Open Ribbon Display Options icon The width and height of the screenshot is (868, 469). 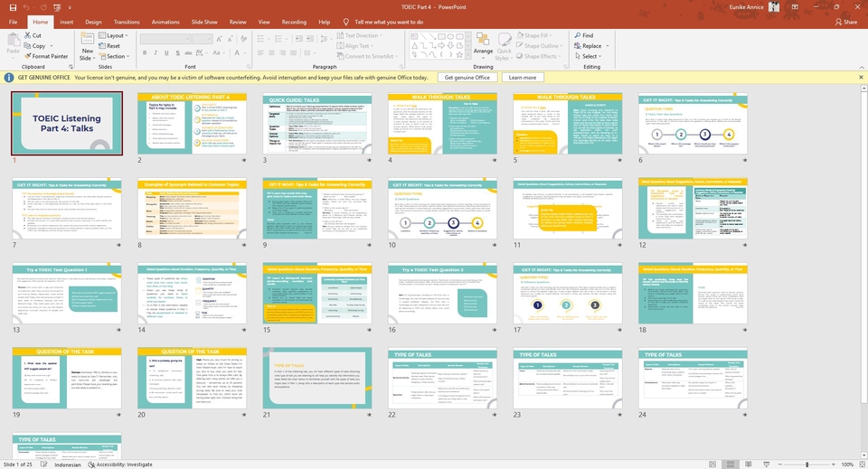pyautogui.click(x=795, y=7)
